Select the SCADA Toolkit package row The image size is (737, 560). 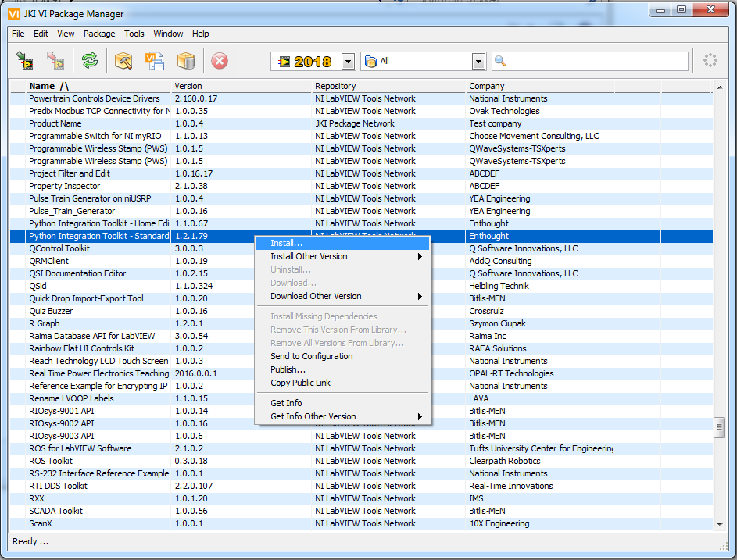(361, 511)
